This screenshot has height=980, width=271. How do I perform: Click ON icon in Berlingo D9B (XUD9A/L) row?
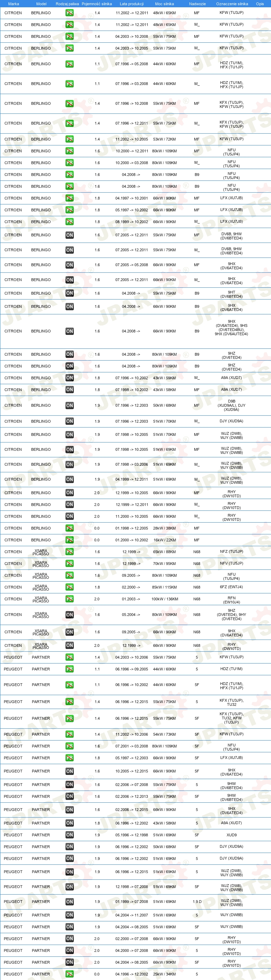pyautogui.click(x=70, y=406)
